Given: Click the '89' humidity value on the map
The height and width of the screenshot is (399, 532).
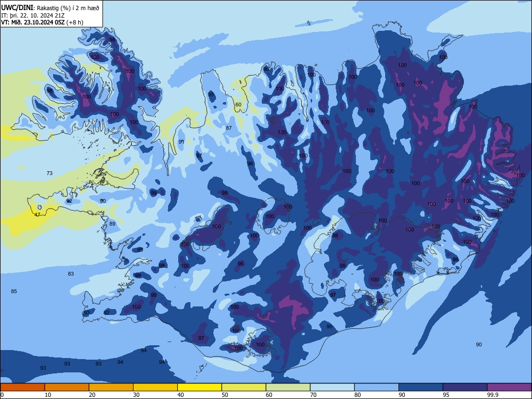Looking at the screenshot, I should 112,223.
